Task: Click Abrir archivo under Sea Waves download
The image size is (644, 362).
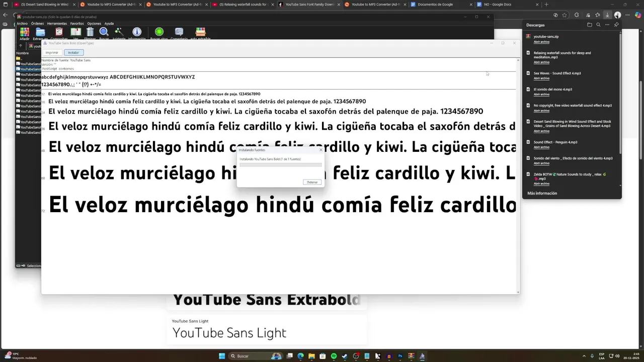Action: pos(541,78)
